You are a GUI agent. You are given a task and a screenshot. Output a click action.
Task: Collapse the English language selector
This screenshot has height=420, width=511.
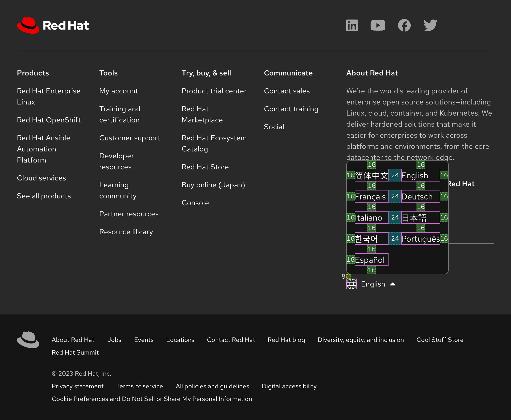(373, 284)
